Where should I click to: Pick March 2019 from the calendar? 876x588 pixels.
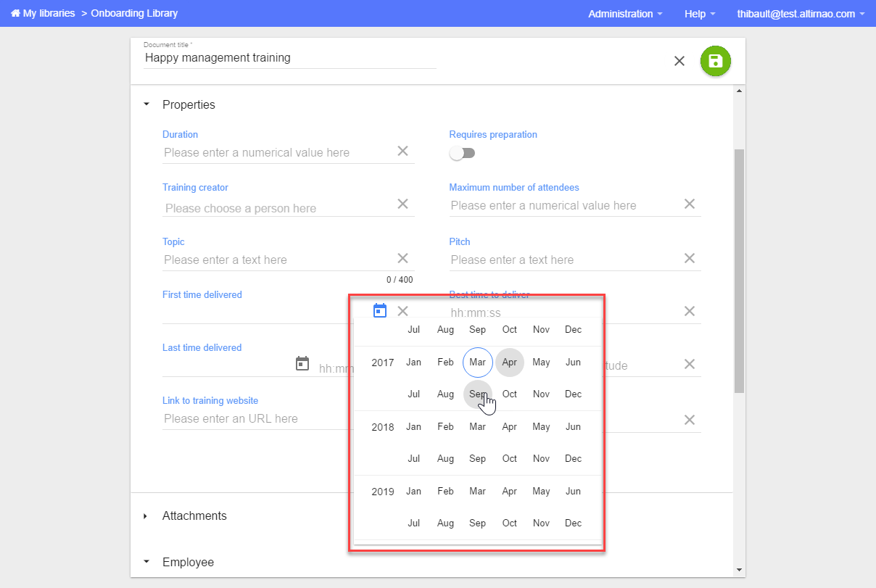[478, 492]
